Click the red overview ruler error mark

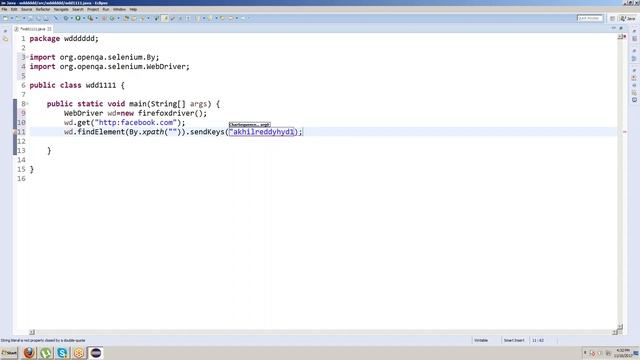pyautogui.click(x=624, y=132)
